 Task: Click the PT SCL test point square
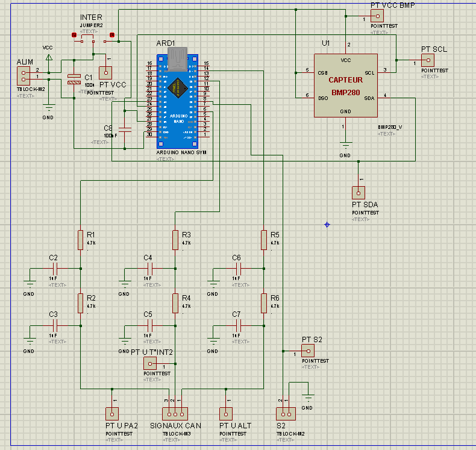pos(428,60)
